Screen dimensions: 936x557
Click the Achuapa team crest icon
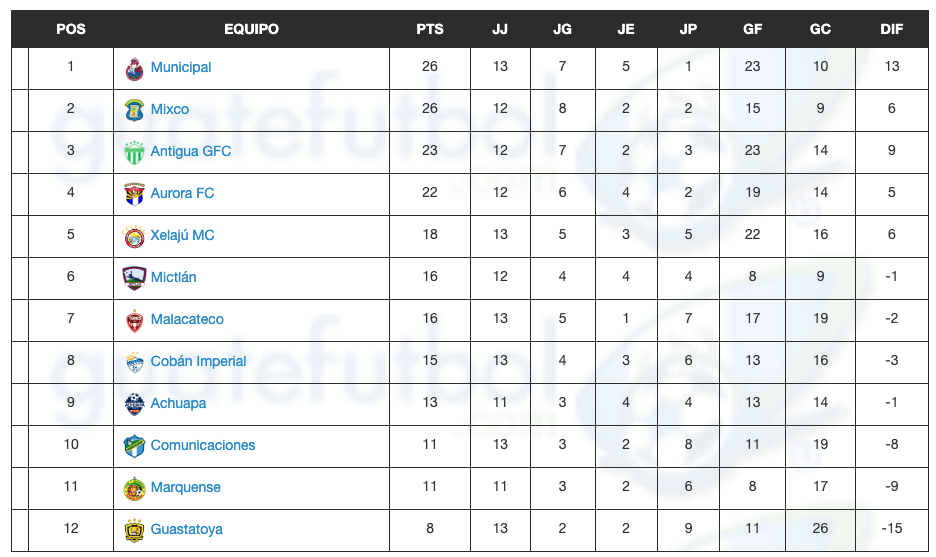pos(134,404)
